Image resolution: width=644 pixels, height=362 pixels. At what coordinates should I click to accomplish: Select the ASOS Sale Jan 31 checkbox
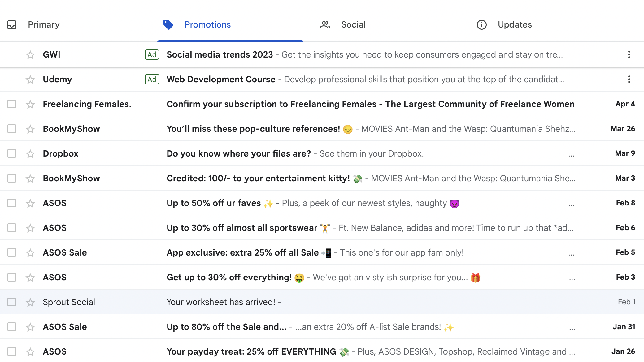click(x=12, y=327)
